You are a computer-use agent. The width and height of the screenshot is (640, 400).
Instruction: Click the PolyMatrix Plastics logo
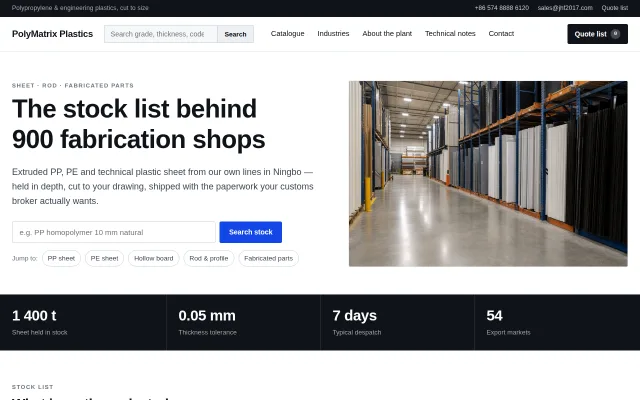pyautogui.click(x=52, y=34)
